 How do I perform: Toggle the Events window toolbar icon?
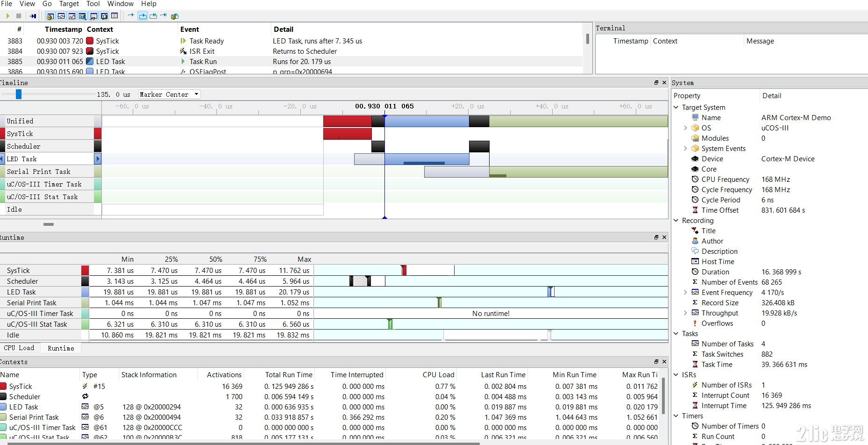[x=50, y=16]
